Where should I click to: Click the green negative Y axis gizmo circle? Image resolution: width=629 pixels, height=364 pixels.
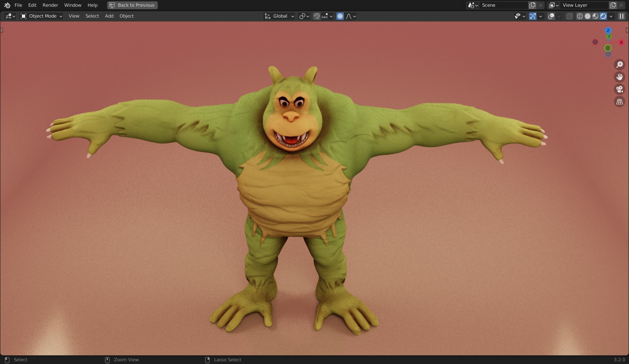click(x=608, y=48)
